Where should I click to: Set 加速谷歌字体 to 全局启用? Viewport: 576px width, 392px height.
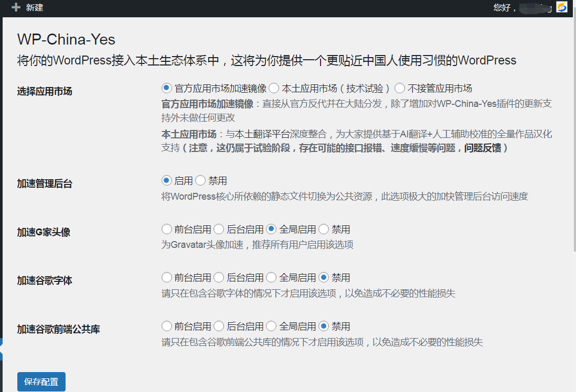tap(271, 277)
